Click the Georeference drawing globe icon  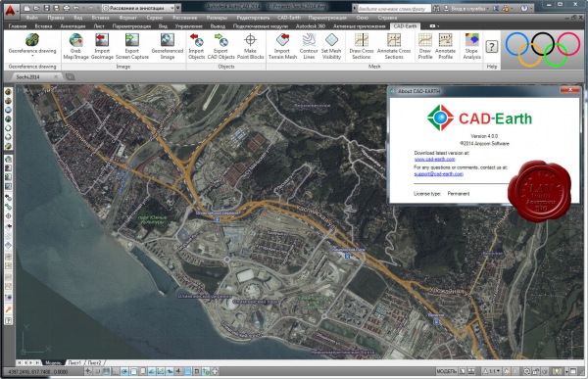(x=32, y=40)
